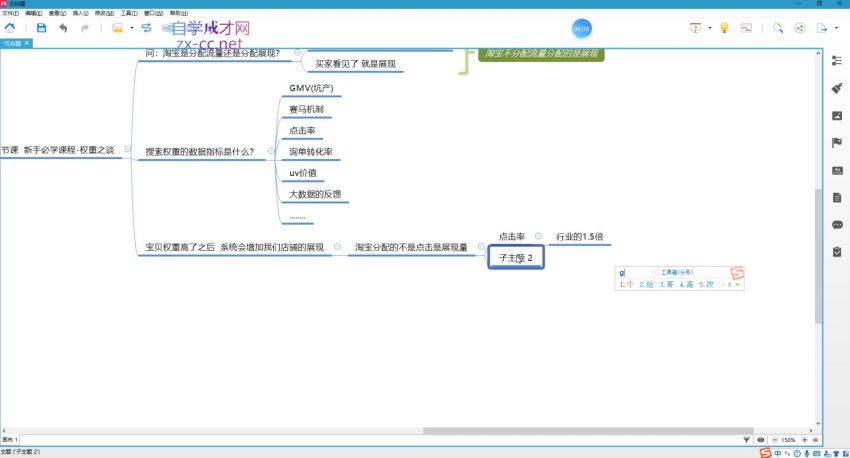Open the topic insert dropdown arrow

pyautogui.click(x=132, y=28)
